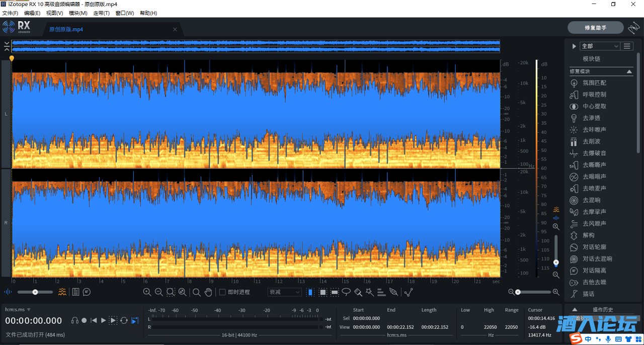Toggle spectrogram view beside the opacity slider
The width and height of the screenshot is (644, 345).
[x=62, y=292]
